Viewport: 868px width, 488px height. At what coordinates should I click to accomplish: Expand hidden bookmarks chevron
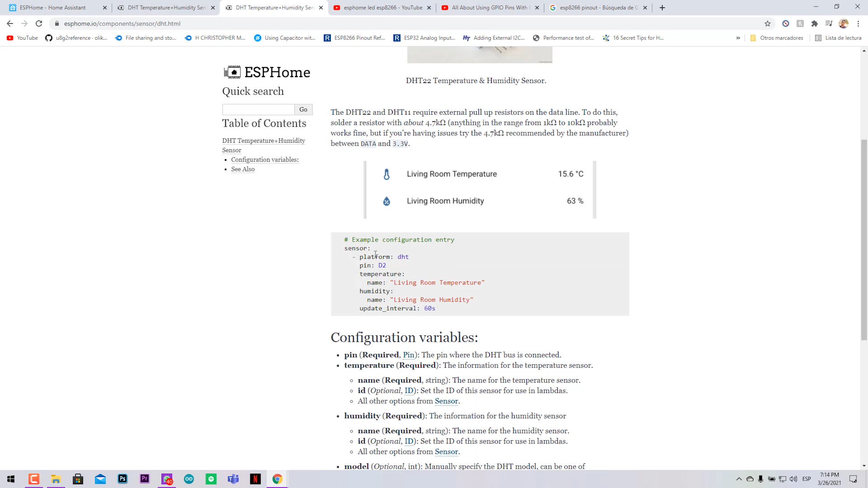pos(738,38)
